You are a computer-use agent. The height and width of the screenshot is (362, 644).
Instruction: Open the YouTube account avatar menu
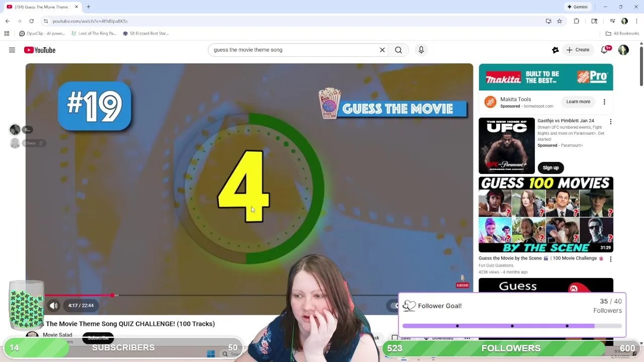click(623, 50)
